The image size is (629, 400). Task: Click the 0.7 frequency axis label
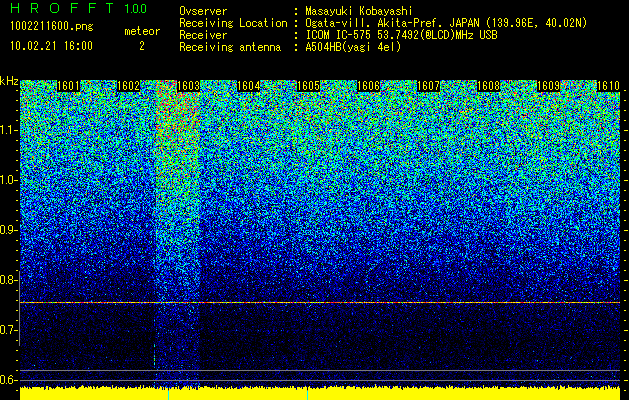tap(9, 330)
